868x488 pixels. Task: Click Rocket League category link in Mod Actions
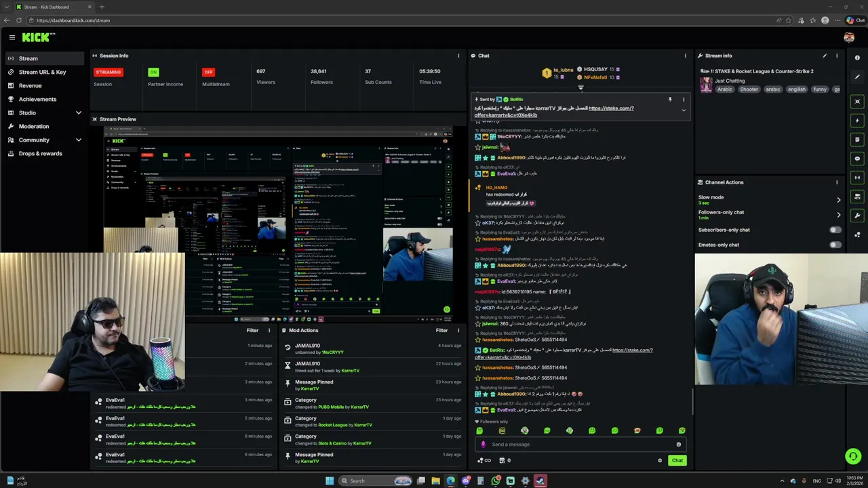pos(332,425)
